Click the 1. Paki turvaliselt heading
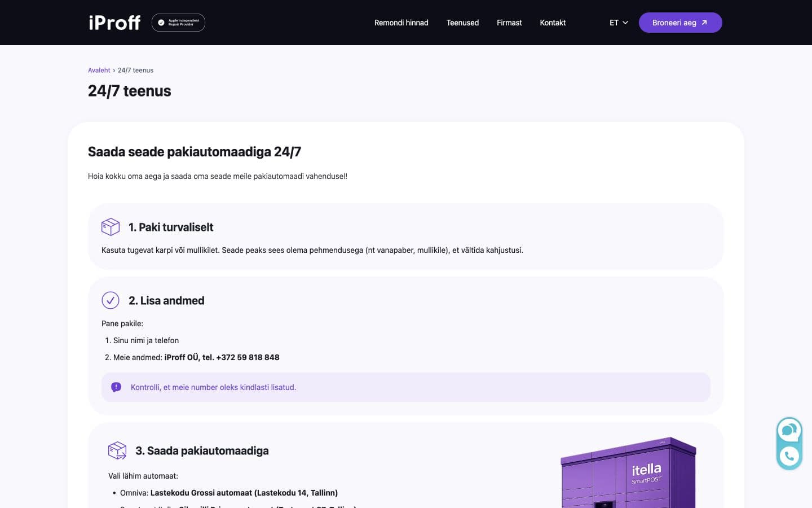The width and height of the screenshot is (812, 508). (x=171, y=227)
